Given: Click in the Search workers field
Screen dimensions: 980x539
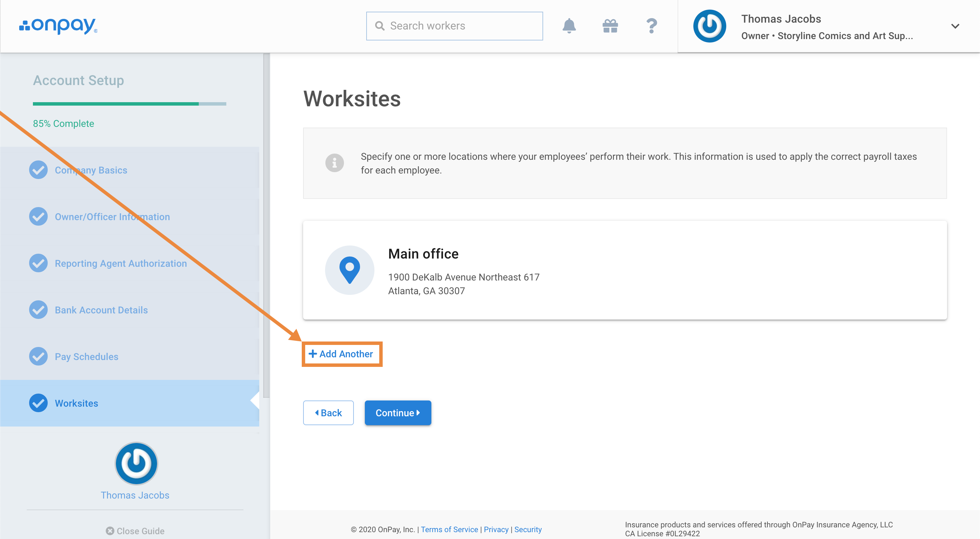Looking at the screenshot, I should (454, 26).
